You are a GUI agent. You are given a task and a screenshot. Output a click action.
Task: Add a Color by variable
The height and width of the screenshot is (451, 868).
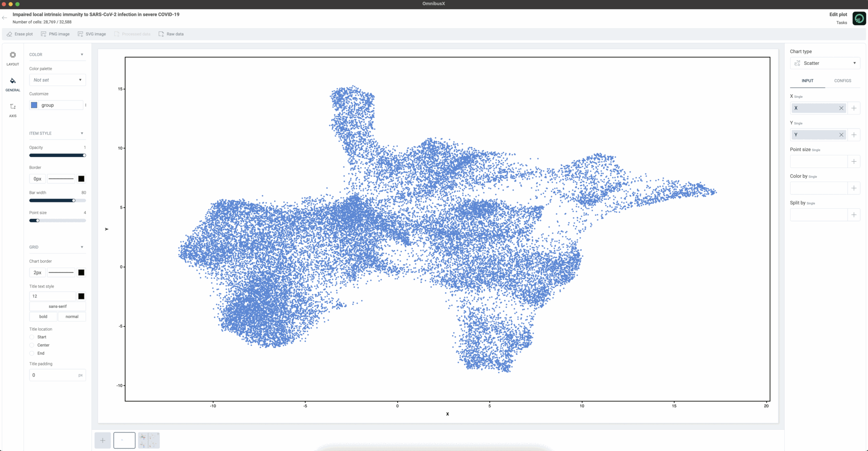pyautogui.click(x=854, y=188)
